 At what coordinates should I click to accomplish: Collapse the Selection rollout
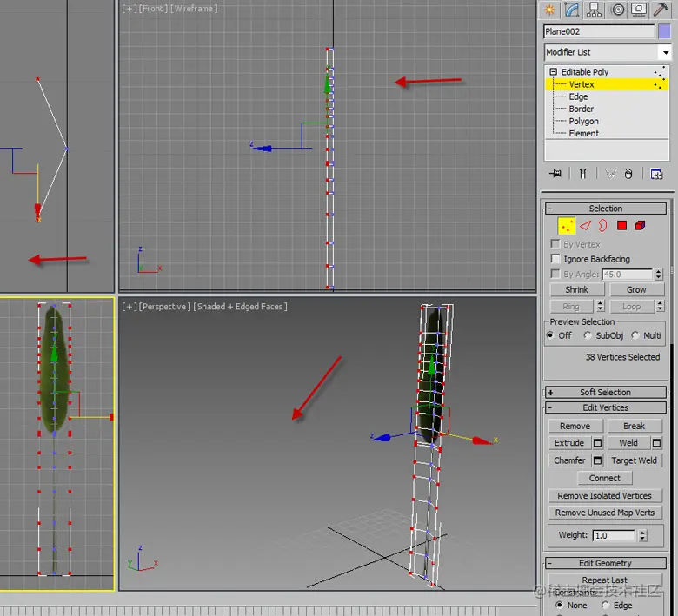[x=605, y=209]
